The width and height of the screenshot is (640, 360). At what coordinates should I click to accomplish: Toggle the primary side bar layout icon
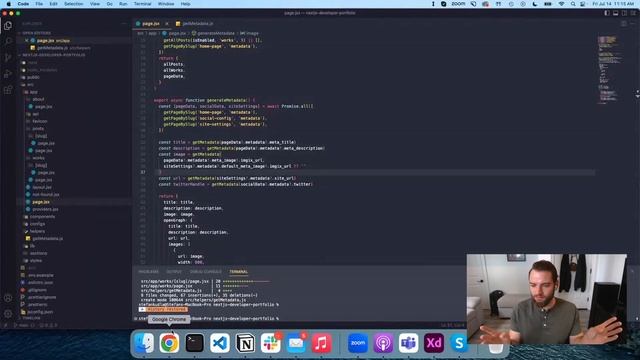coord(607,13)
